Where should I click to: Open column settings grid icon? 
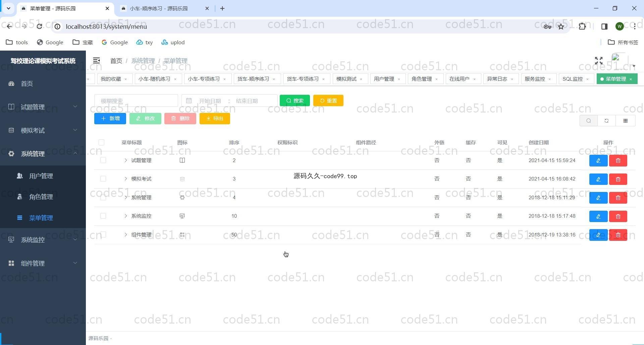[626, 121]
